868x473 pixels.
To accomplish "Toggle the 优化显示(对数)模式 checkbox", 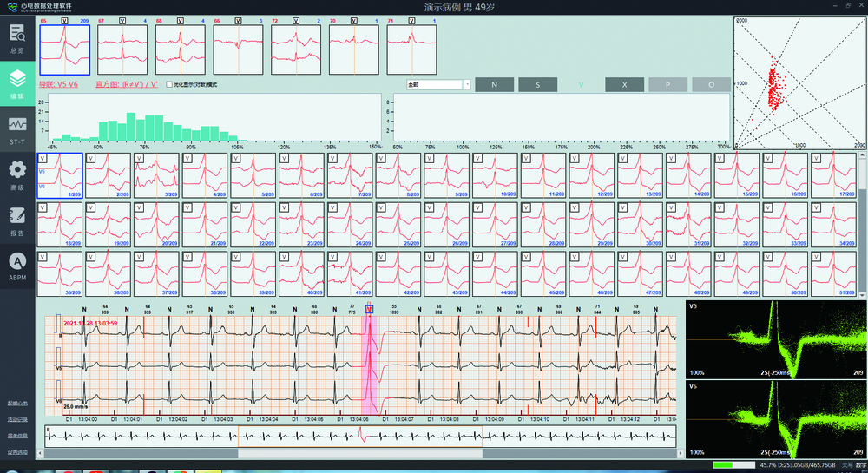I will (168, 85).
